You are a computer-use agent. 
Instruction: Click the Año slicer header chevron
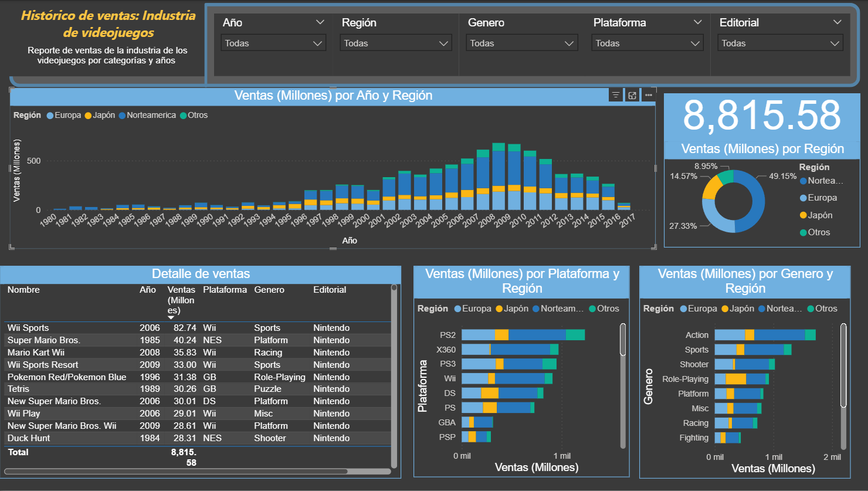[320, 22]
